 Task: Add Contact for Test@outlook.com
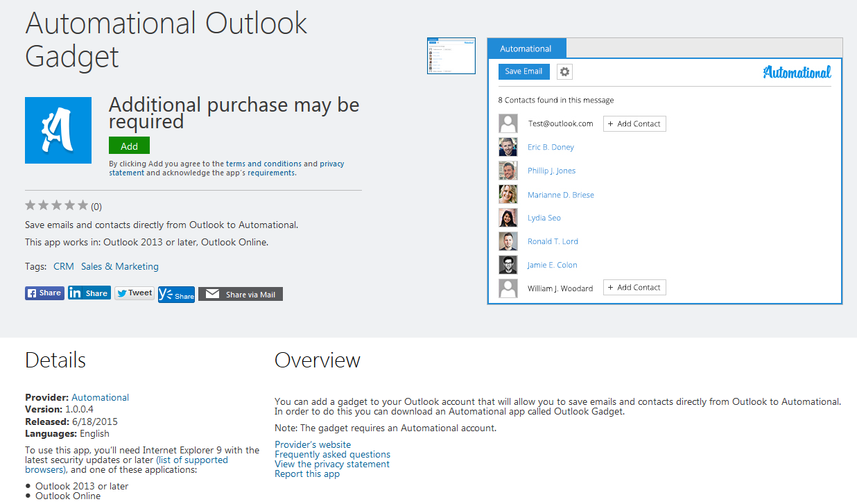coord(634,123)
